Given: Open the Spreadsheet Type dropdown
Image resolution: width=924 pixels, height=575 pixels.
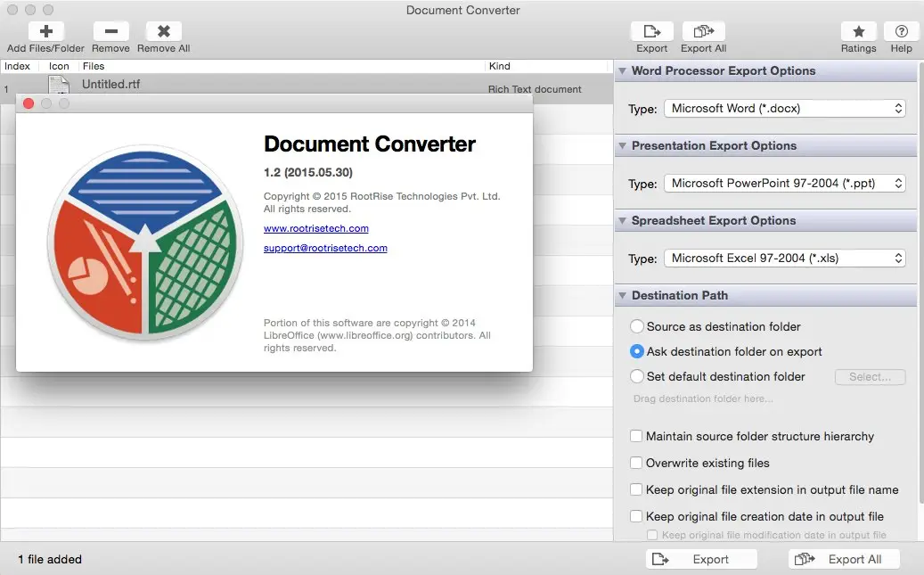Looking at the screenshot, I should tap(784, 259).
